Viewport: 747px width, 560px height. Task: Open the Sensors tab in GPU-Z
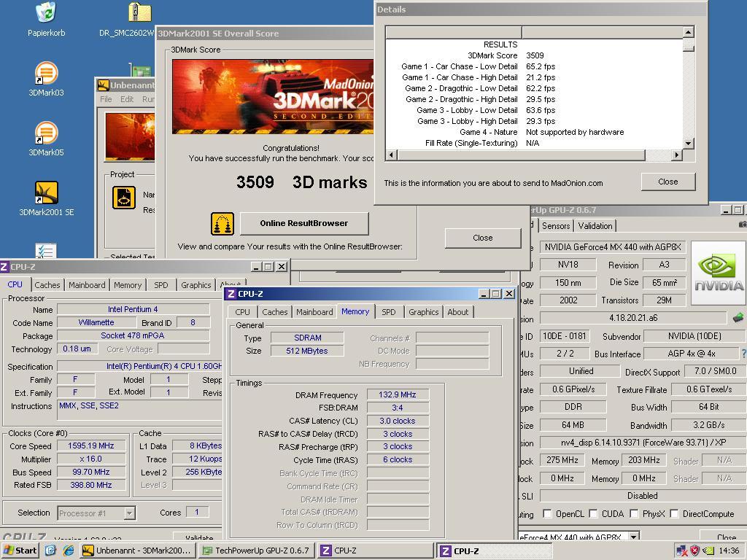pyautogui.click(x=556, y=226)
